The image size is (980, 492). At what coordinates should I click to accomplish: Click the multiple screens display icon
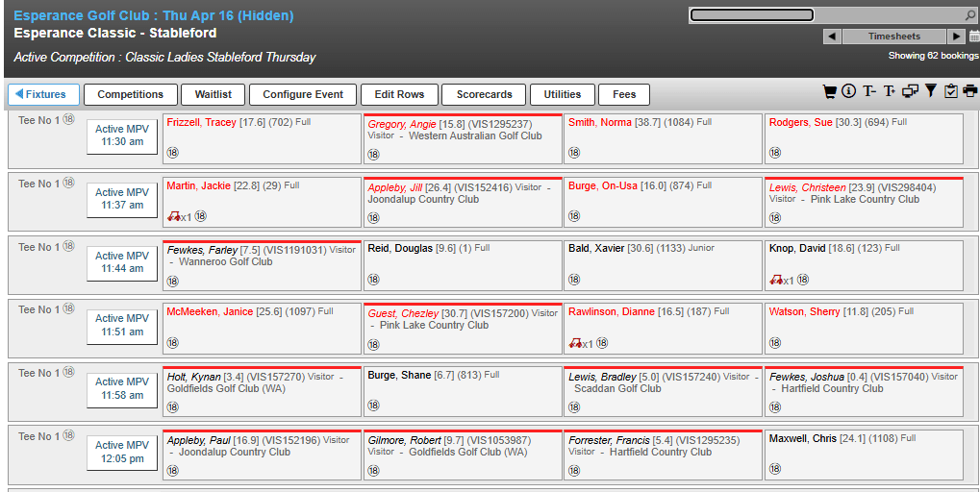tap(910, 91)
